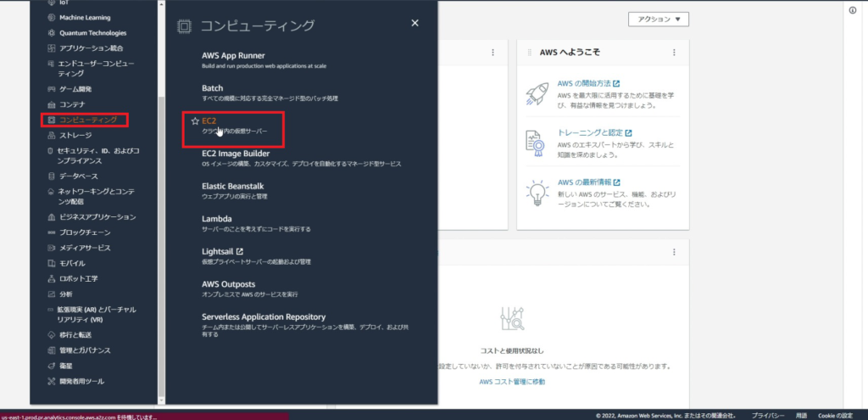Click the ストレージ category icon in sidebar
The image size is (868, 420).
pos(52,135)
